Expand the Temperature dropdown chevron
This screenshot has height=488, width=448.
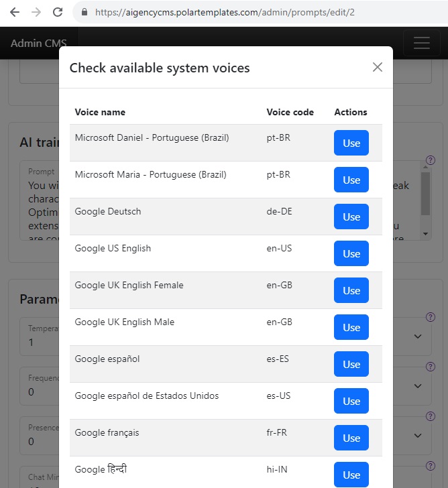pos(418,336)
